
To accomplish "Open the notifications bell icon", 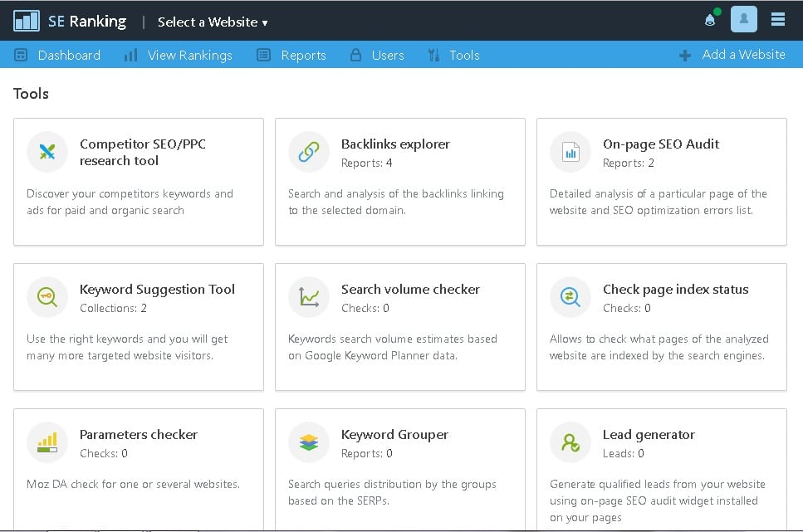I will pyautogui.click(x=710, y=19).
